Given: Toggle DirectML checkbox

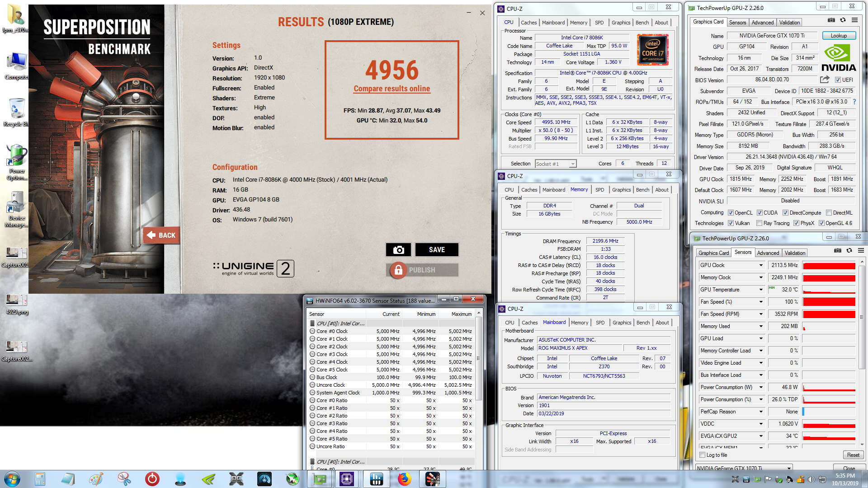Looking at the screenshot, I should (x=829, y=213).
